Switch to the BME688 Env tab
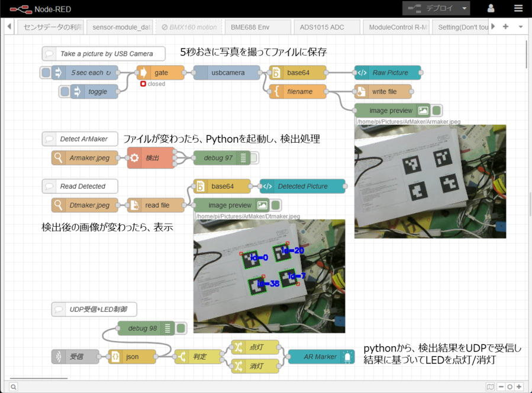The height and width of the screenshot is (393, 532). 257,27
